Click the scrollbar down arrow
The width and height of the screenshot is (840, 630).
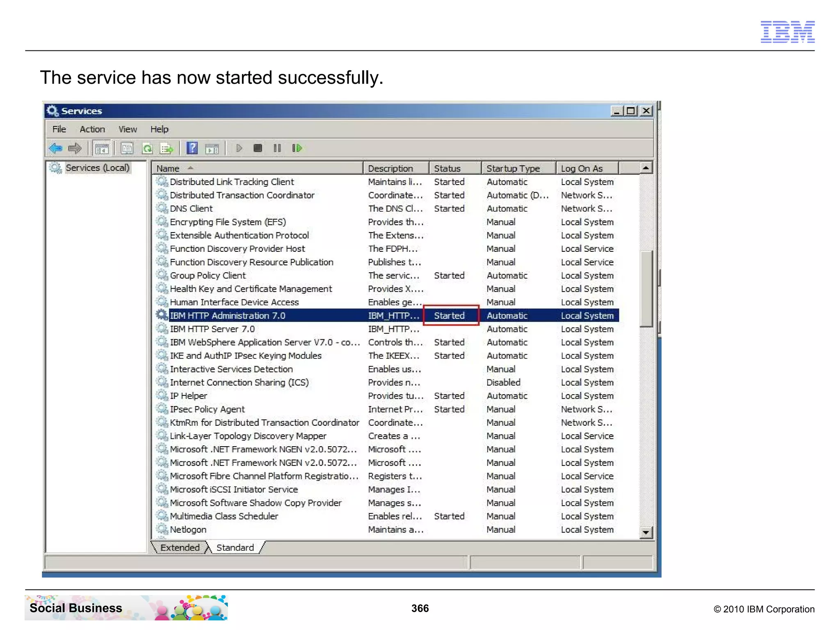click(x=646, y=532)
